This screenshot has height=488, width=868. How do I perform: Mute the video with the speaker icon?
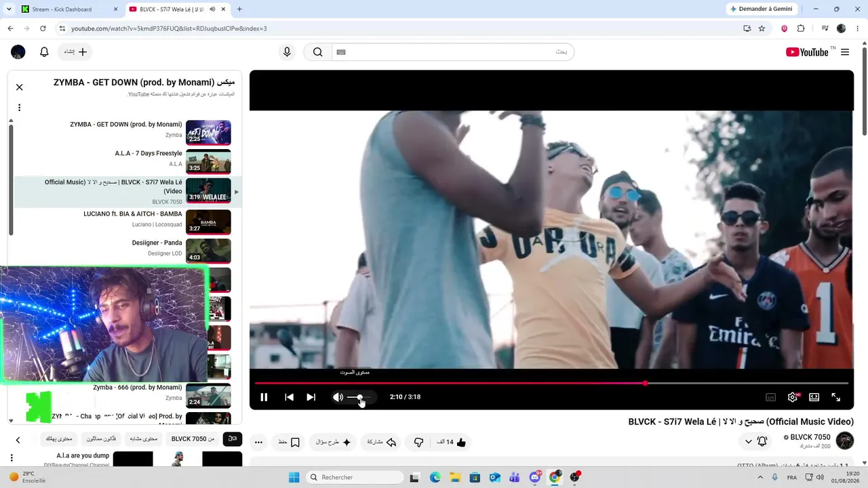pos(338,397)
